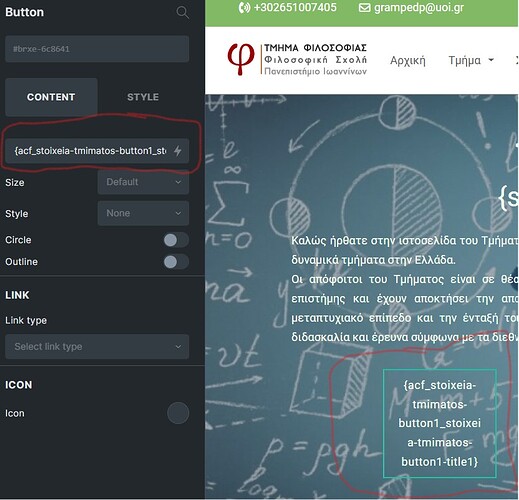Open the Icon picker circle
The width and height of the screenshot is (519, 500).
click(x=178, y=413)
